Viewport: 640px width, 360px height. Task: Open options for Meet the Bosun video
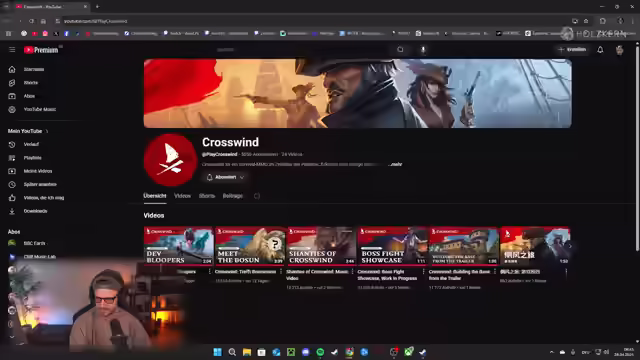[x=281, y=272]
